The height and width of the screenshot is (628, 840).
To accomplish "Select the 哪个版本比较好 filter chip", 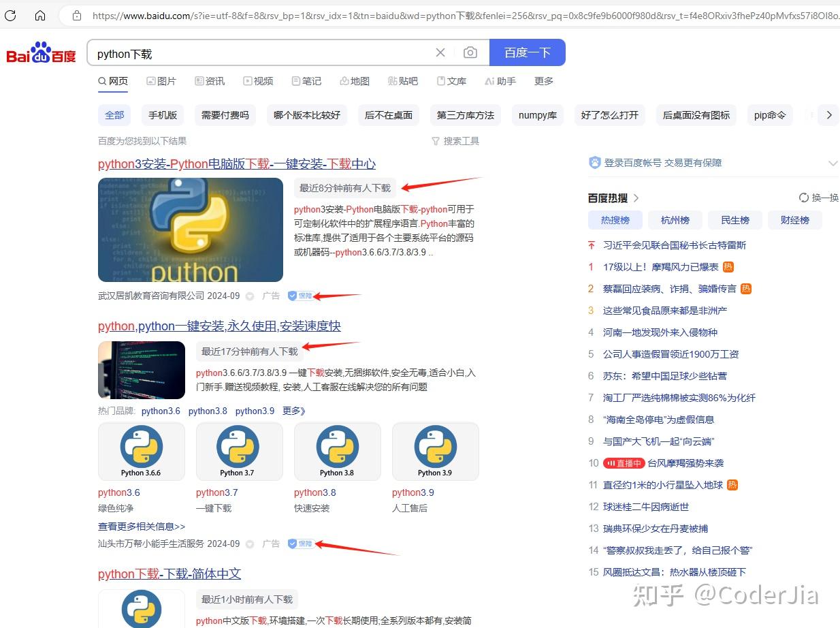I will (x=307, y=115).
